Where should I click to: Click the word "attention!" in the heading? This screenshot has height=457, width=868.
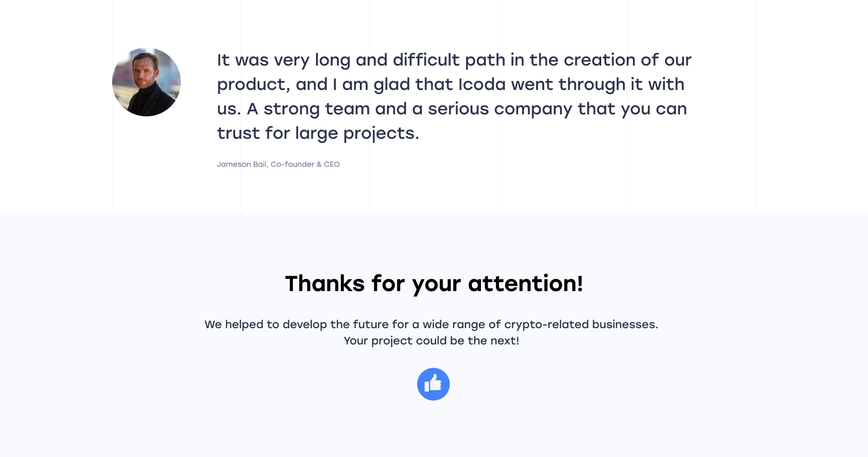click(525, 284)
